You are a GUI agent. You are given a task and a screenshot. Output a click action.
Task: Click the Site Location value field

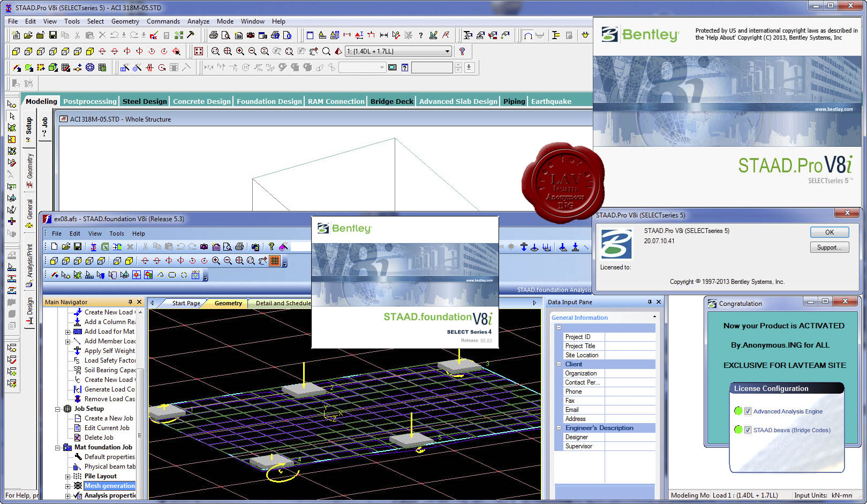[630, 355]
